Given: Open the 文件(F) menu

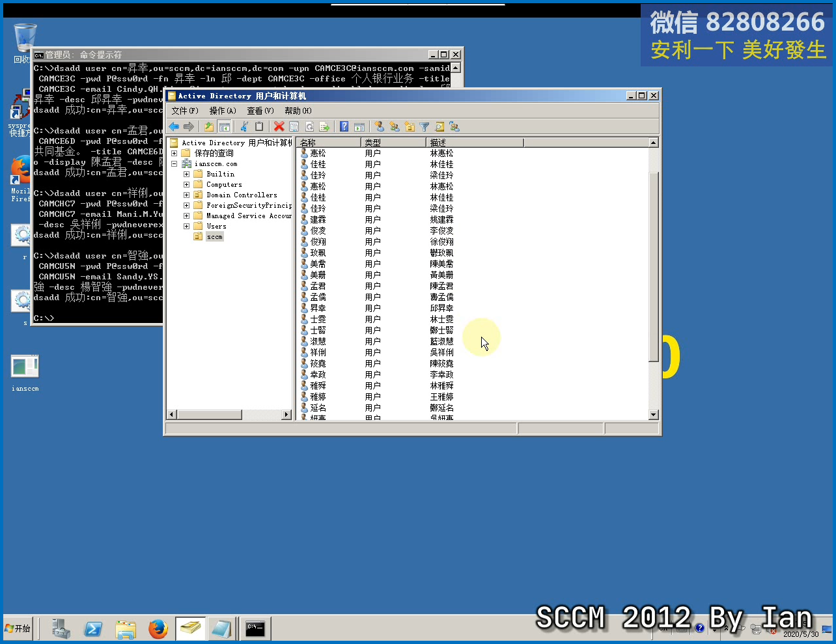Looking at the screenshot, I should (185, 111).
